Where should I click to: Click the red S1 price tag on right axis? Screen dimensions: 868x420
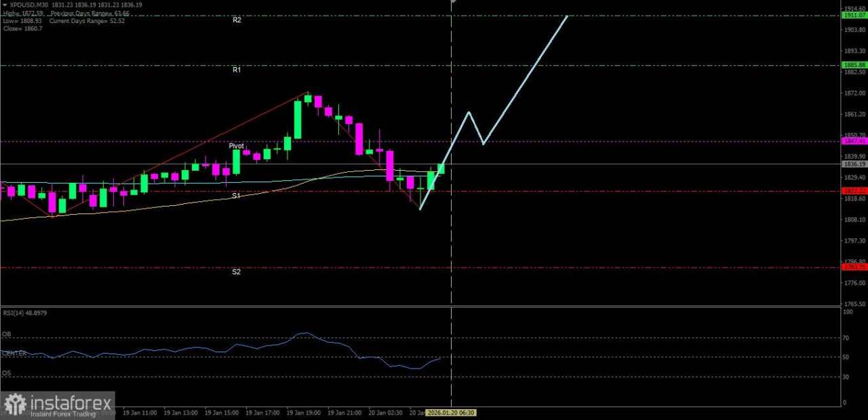pyautogui.click(x=853, y=191)
